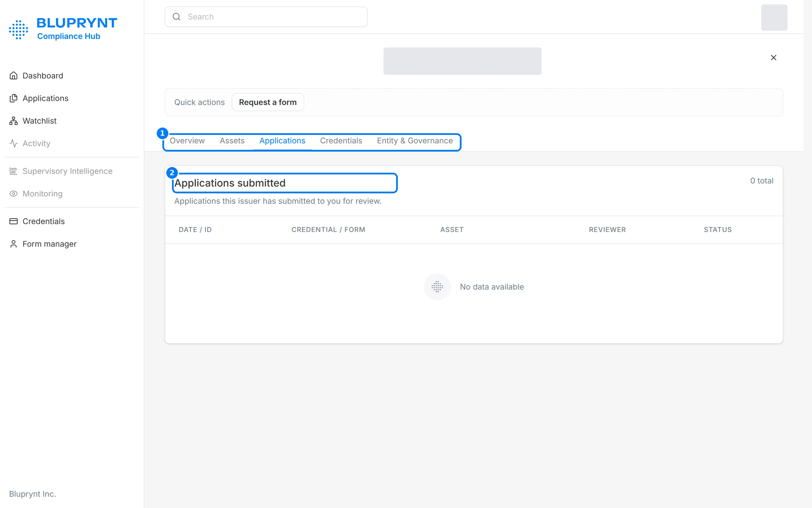Go to Entity & Governance tab
812x508 pixels.
point(415,141)
